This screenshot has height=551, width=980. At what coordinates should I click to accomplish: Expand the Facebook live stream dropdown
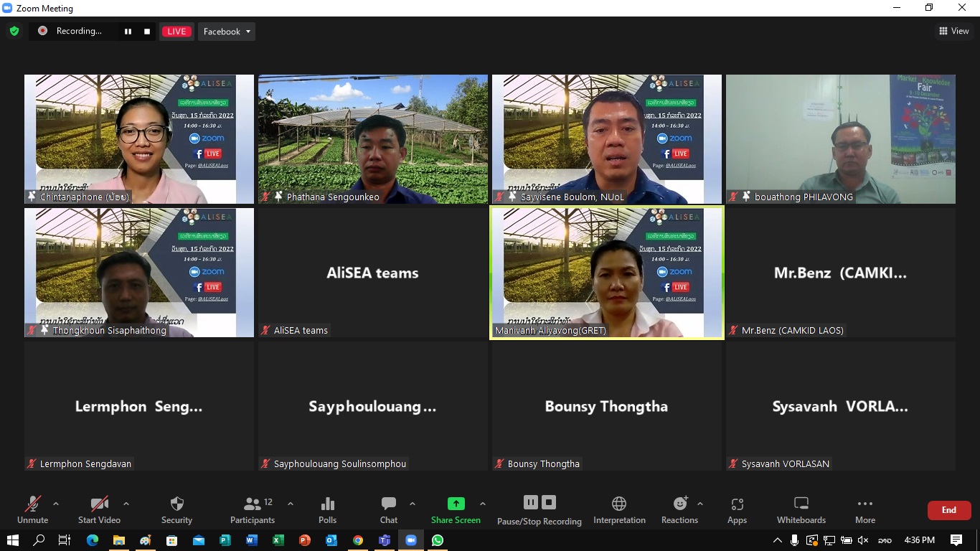(226, 32)
